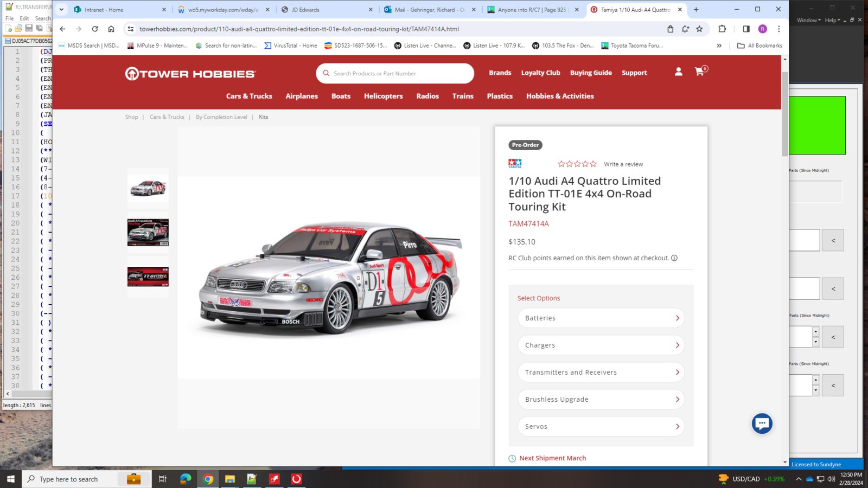Open the share page icon in address bar

tap(671, 29)
